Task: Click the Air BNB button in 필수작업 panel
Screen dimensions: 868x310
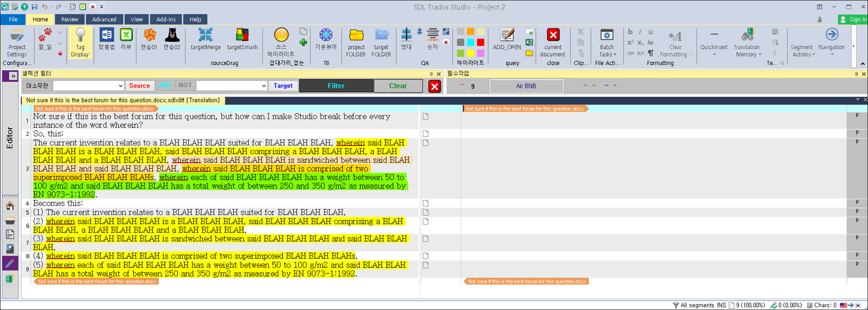Action: click(526, 86)
